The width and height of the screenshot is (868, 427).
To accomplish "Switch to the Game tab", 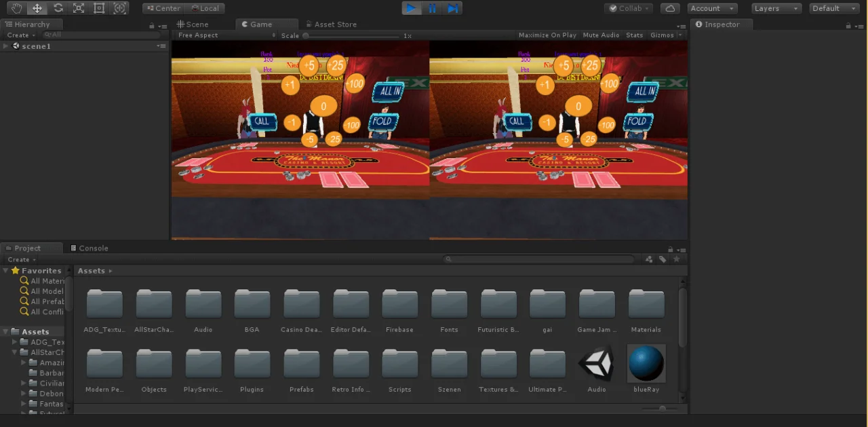I will coord(256,24).
